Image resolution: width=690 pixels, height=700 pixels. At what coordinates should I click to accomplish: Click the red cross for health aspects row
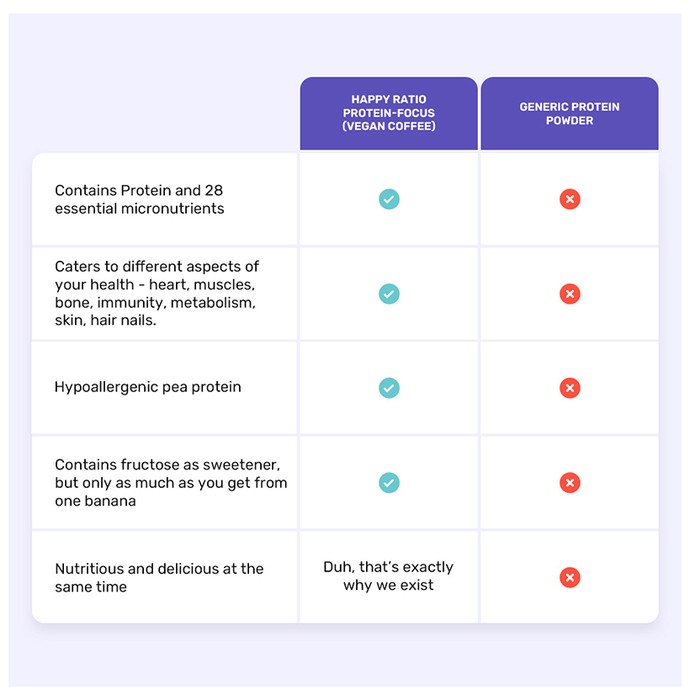pyautogui.click(x=569, y=294)
